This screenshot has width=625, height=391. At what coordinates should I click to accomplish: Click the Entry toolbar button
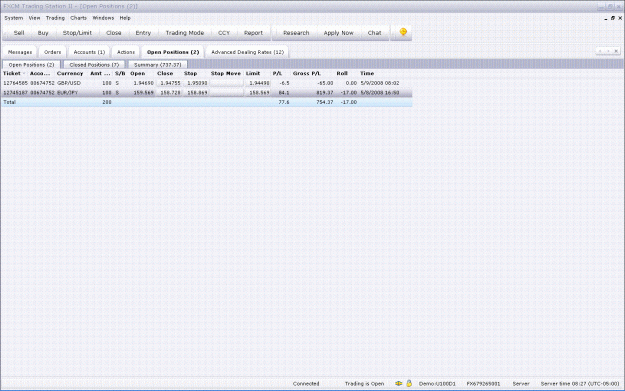coord(143,33)
